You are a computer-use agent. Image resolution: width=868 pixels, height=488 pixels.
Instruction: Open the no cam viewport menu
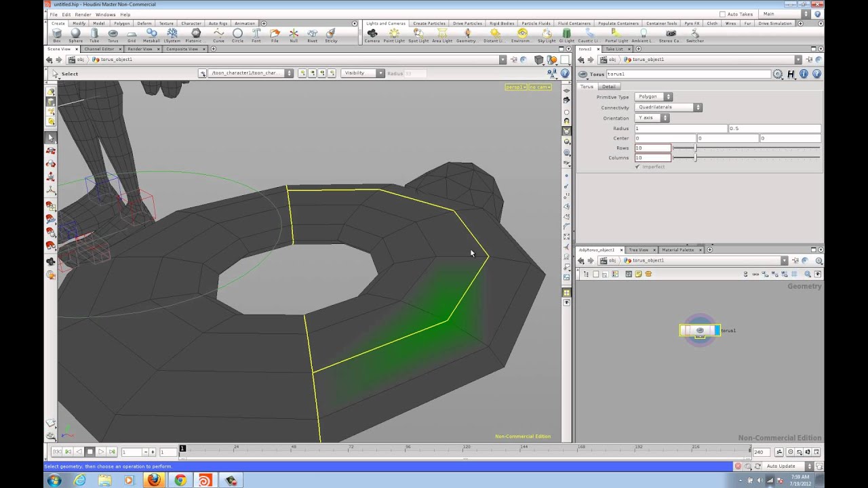coord(540,87)
